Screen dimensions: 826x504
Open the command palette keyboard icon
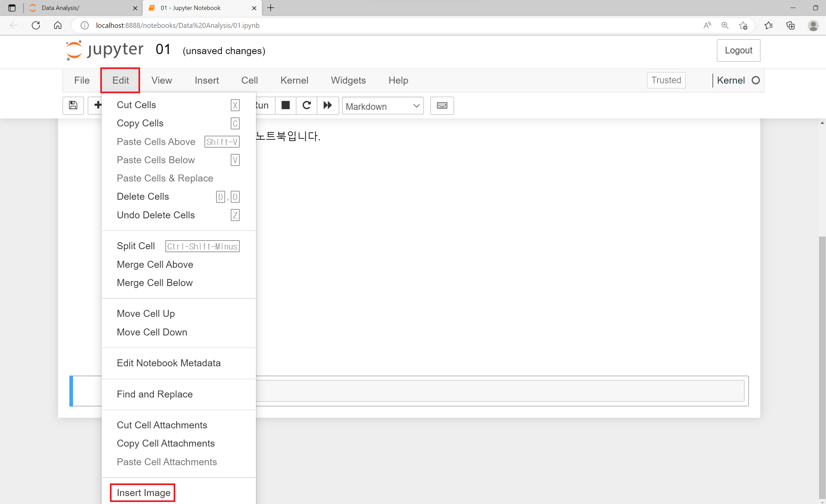pos(442,105)
